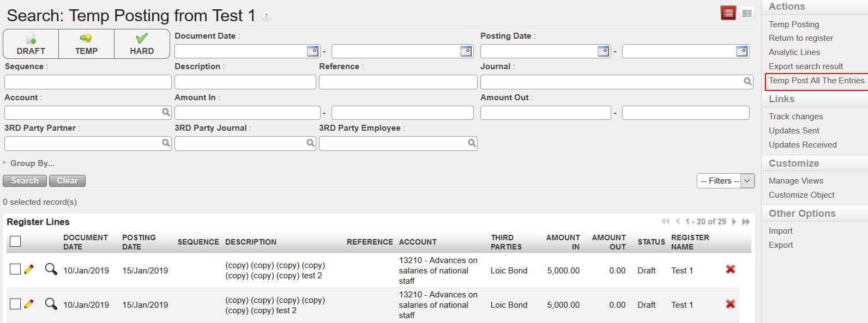Open the first Document Date calendar picker

312,51
